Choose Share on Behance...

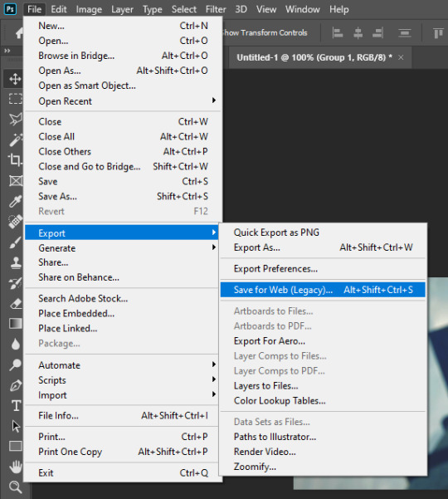click(122, 277)
